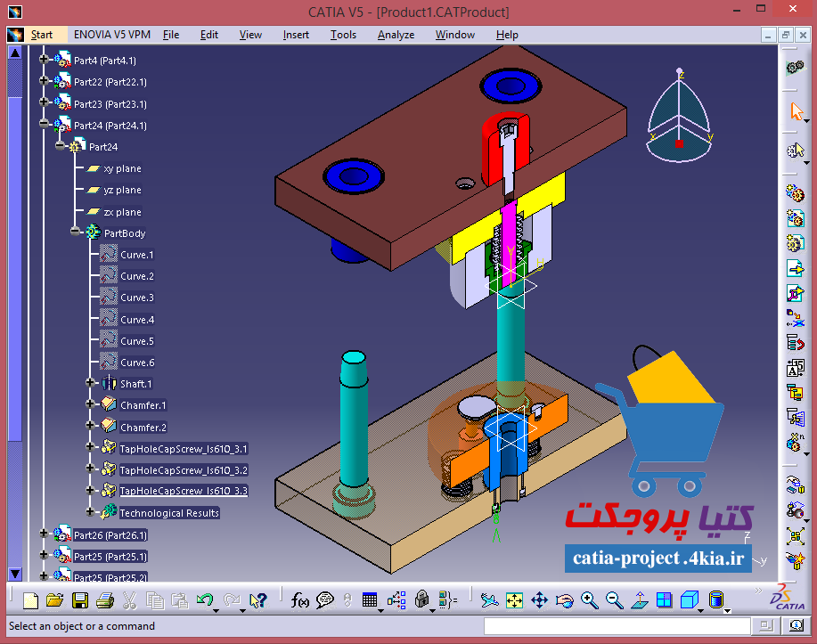Image resolution: width=817 pixels, height=644 pixels.
Task: Click the Isometric View cube icon
Action: [690, 599]
